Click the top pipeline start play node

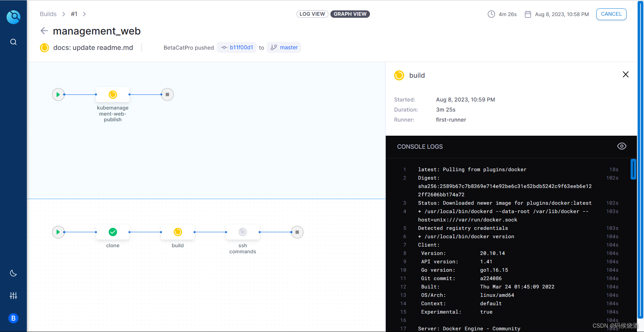(58, 94)
